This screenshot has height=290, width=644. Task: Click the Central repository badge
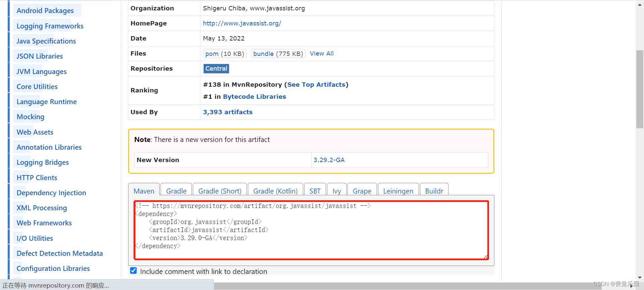[x=216, y=68]
